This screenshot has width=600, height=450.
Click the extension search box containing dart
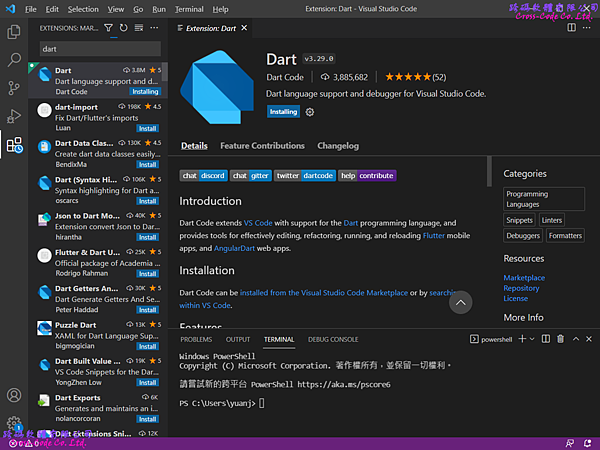click(98, 48)
